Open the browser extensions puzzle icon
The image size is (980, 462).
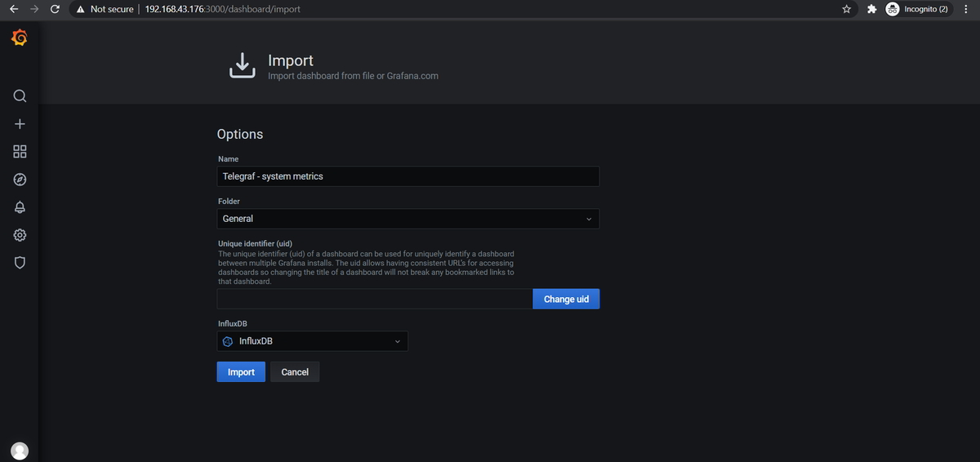(871, 9)
